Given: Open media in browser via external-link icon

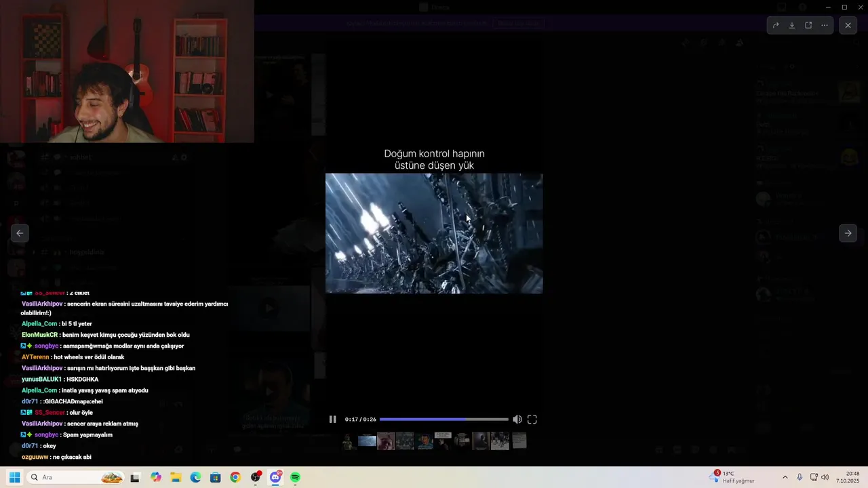Looking at the screenshot, I should (x=808, y=25).
